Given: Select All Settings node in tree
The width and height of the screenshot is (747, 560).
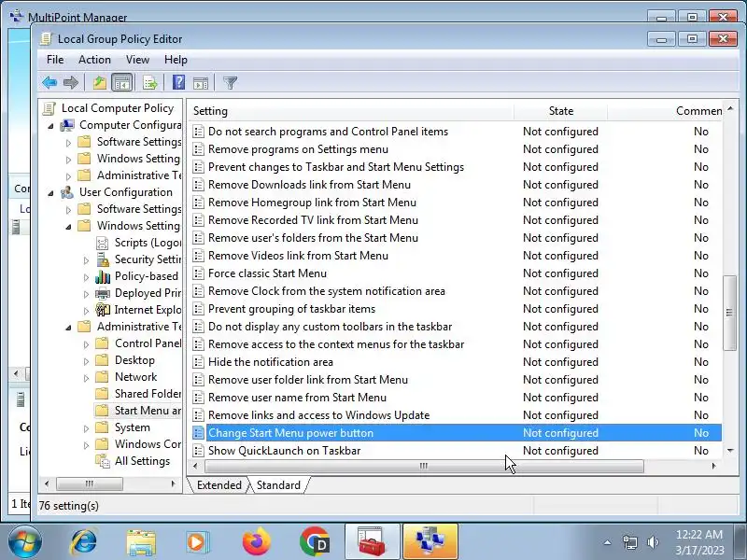Looking at the screenshot, I should pyautogui.click(x=133, y=461).
